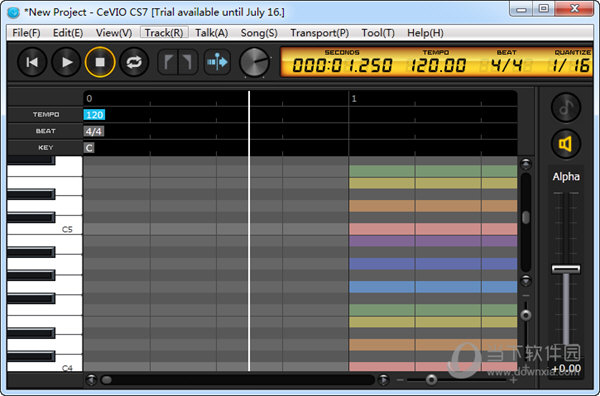The image size is (600, 396).
Task: Toggle loop playback button
Action: click(134, 62)
